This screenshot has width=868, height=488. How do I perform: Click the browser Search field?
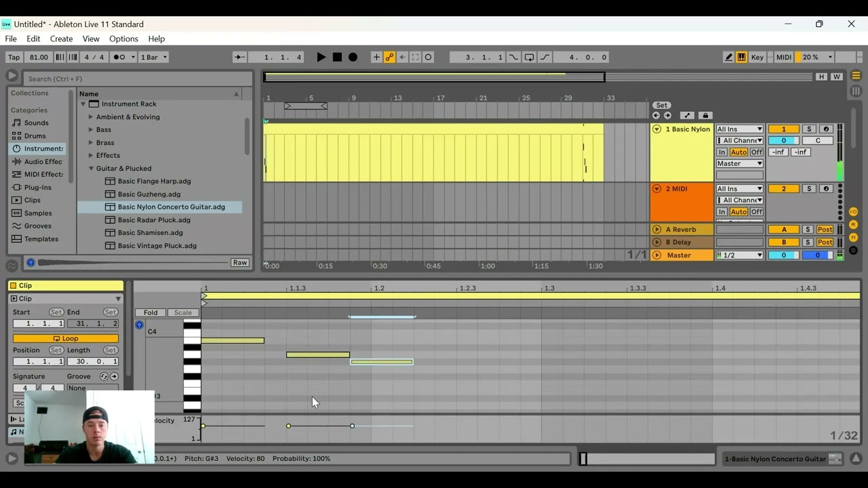pyautogui.click(x=138, y=79)
